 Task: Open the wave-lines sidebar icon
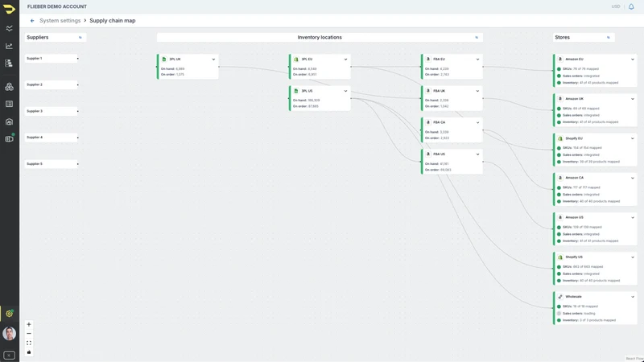9,28
